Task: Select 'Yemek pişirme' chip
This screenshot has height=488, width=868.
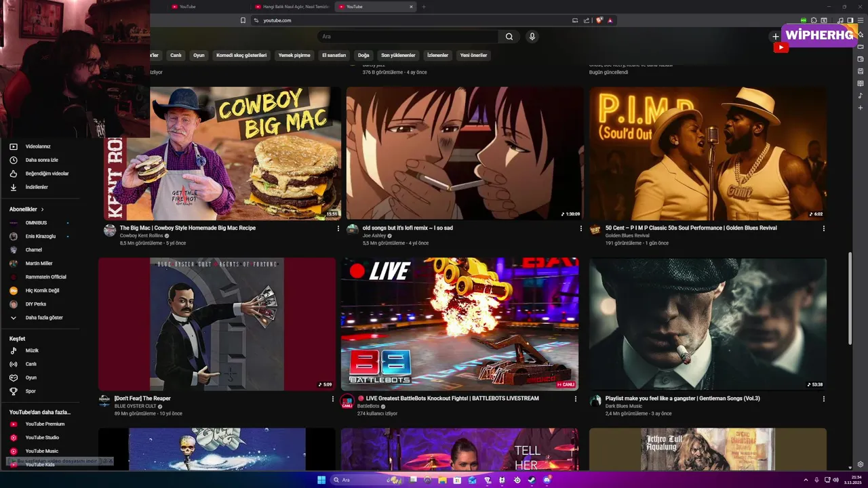Action: pos(294,56)
